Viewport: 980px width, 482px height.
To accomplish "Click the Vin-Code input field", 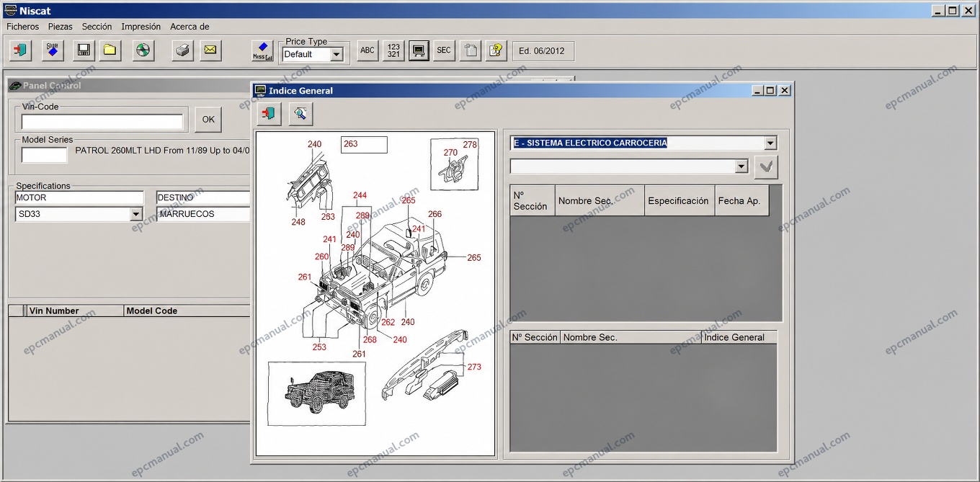I will (x=102, y=122).
